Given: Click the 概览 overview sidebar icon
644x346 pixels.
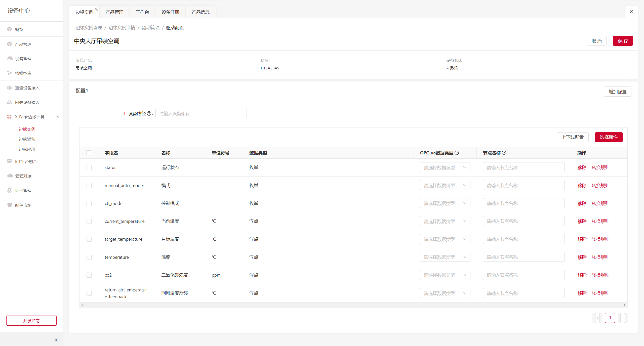Looking at the screenshot, I should pyautogui.click(x=10, y=29).
